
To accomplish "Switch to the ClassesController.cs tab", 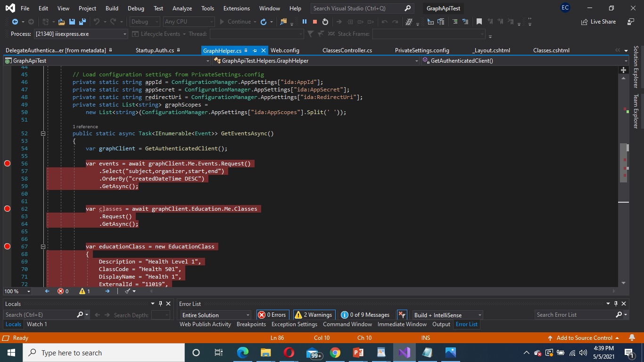I will pos(347,50).
